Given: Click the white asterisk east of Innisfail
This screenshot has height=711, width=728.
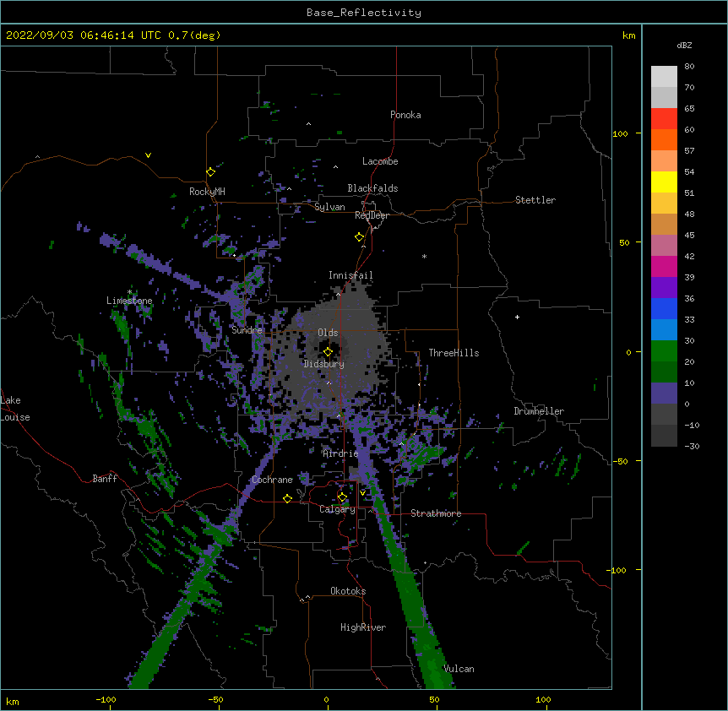Looking at the screenshot, I should pos(424,256).
